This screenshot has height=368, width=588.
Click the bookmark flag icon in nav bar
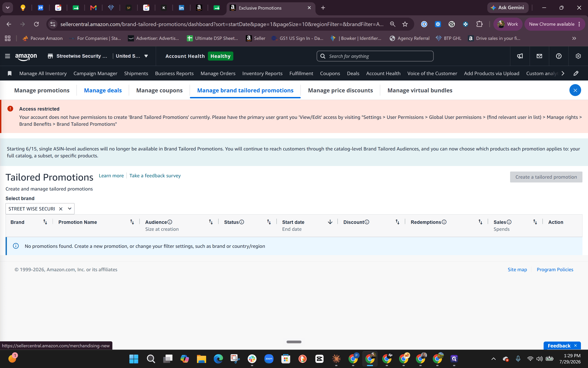tap(10, 73)
